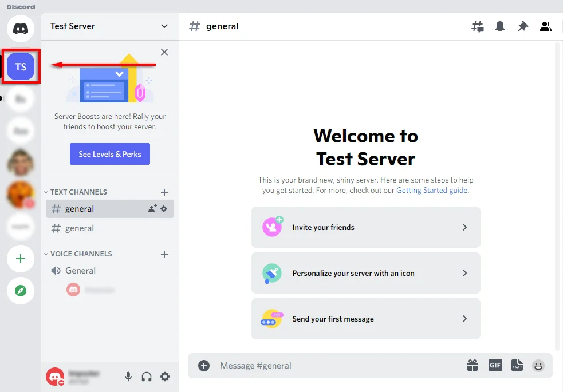Open Explore Public Servers compass icon
This screenshot has width=563, height=392.
pyautogui.click(x=21, y=291)
